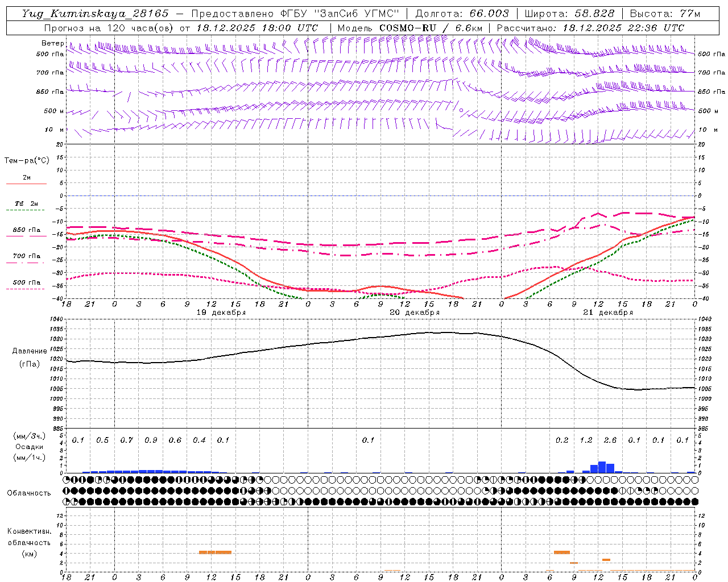Click the dash-dot 700 гПа temperature legend line
The width and height of the screenshot is (728, 582).
coord(25,262)
